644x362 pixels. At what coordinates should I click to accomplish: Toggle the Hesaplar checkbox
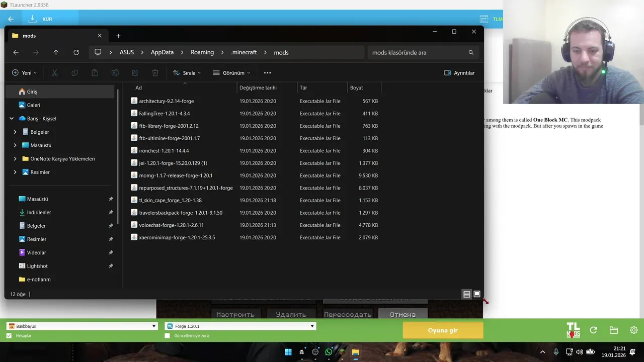(9, 335)
